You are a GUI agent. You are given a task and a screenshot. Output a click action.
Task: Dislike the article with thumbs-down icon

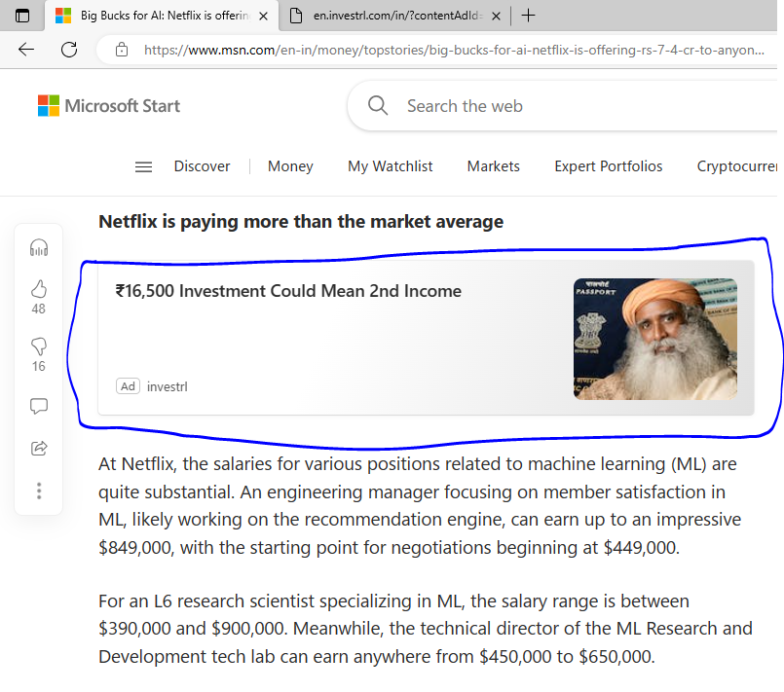click(39, 346)
